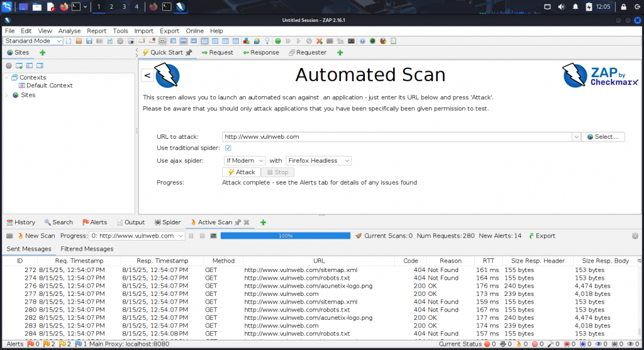
Task: Click the Select... button
Action: tap(603, 137)
